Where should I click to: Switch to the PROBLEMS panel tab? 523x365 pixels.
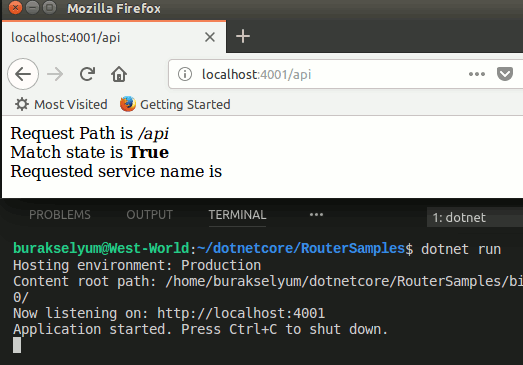pyautogui.click(x=60, y=215)
